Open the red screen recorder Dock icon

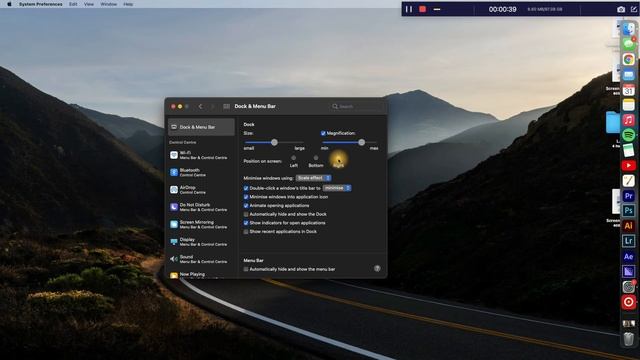(629, 302)
